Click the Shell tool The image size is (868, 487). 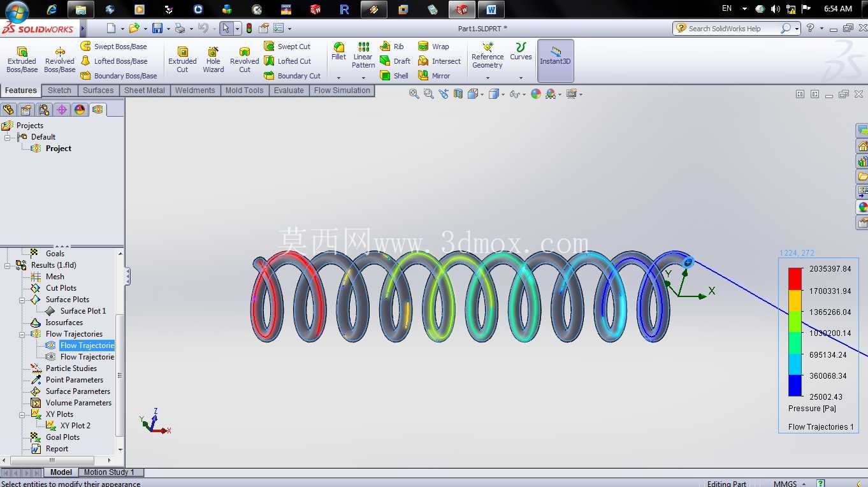[394, 76]
